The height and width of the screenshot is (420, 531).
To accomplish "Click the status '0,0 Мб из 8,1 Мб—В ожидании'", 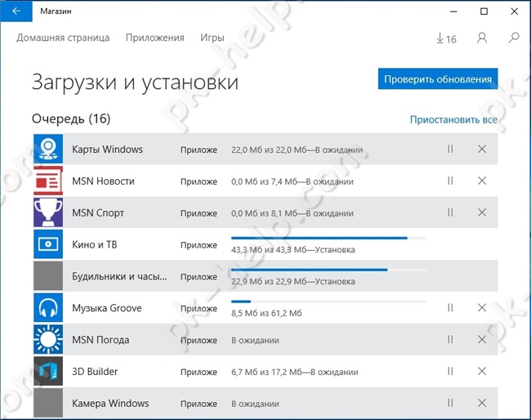I will 292,213.
